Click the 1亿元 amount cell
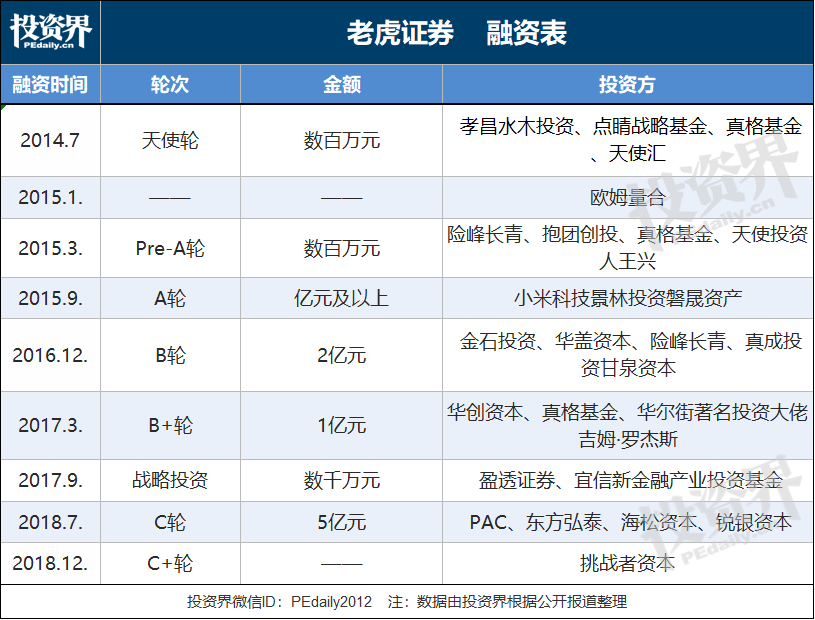The height and width of the screenshot is (620, 815). 341,426
